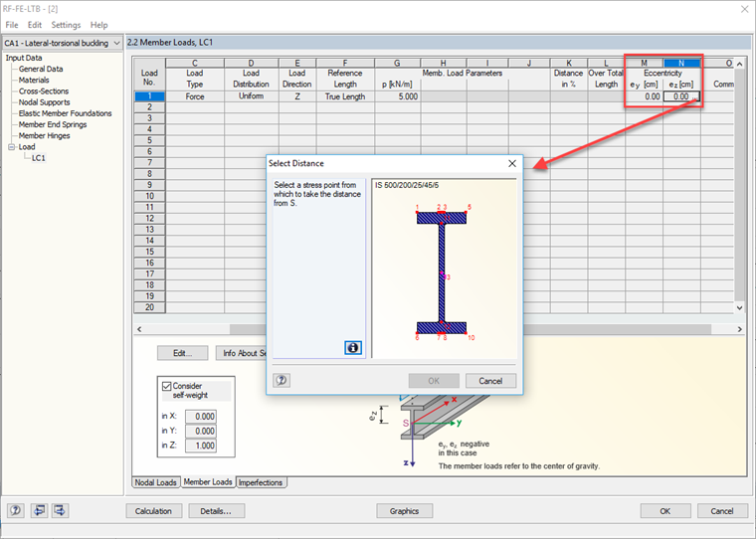Click the info icon in Select Distance dialog
756x539 pixels.
(x=353, y=348)
